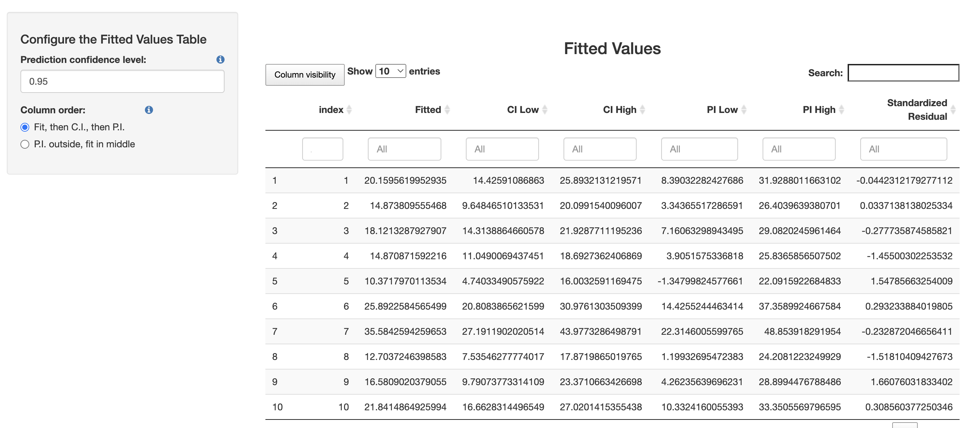Screen dimensions: 980x428
Task: Sort by PI Low column icon
Action: click(x=744, y=110)
